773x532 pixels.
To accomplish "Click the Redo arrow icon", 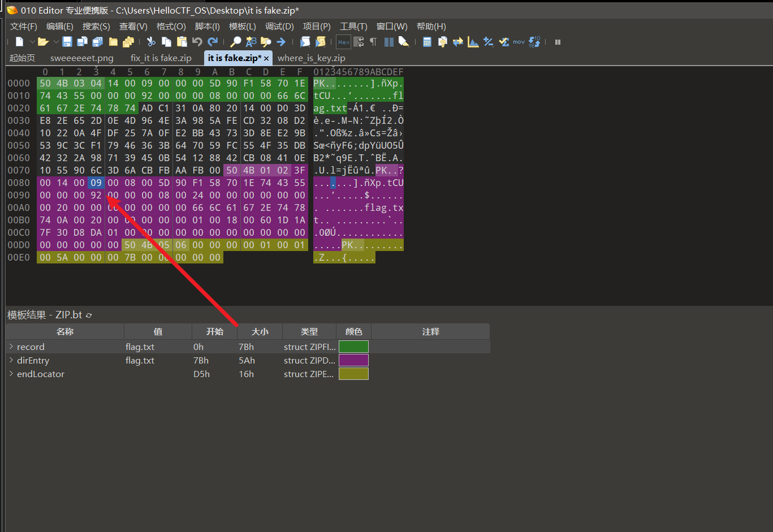I will [x=213, y=42].
